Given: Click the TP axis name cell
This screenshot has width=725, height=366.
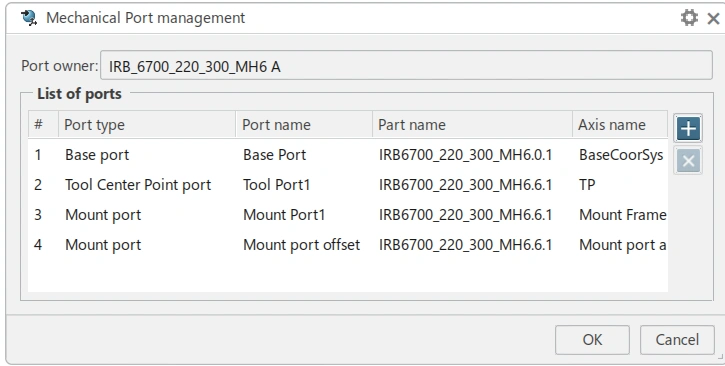Looking at the screenshot, I should [x=587, y=185].
